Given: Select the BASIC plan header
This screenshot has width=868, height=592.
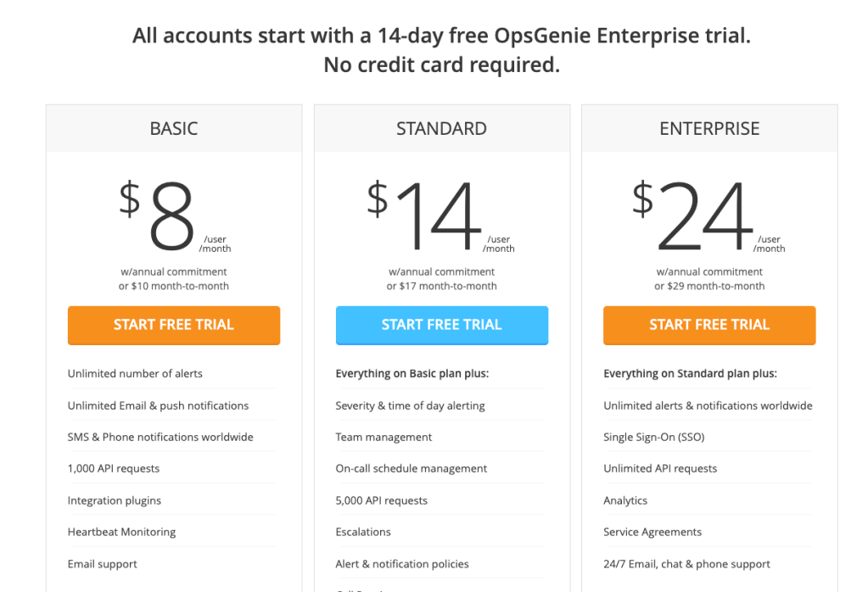Looking at the screenshot, I should point(173,128).
